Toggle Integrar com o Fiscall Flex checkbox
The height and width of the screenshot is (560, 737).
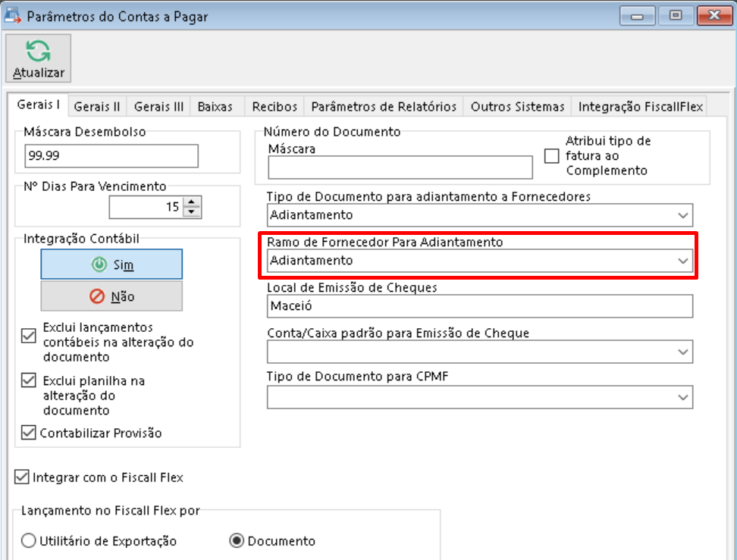coord(22,477)
